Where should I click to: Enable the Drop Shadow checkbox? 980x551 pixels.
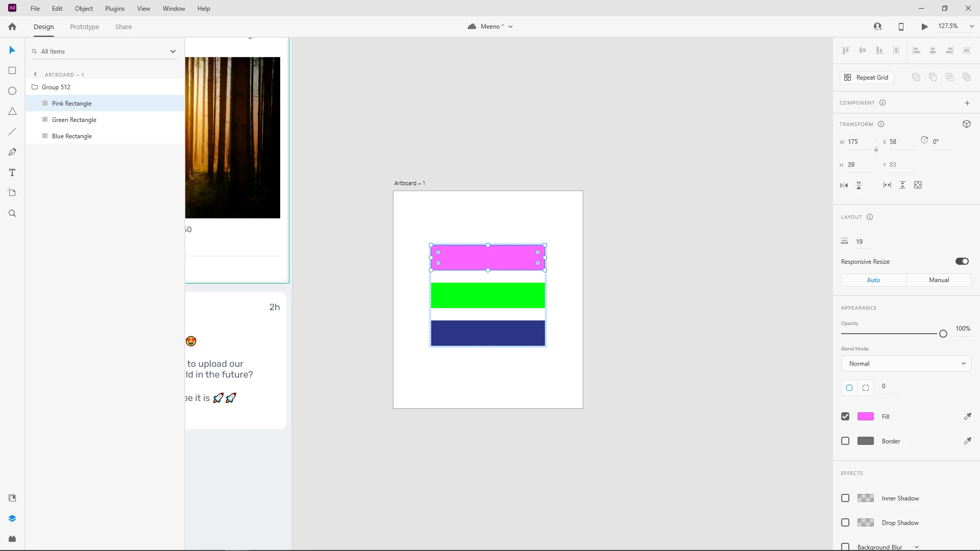tap(845, 522)
